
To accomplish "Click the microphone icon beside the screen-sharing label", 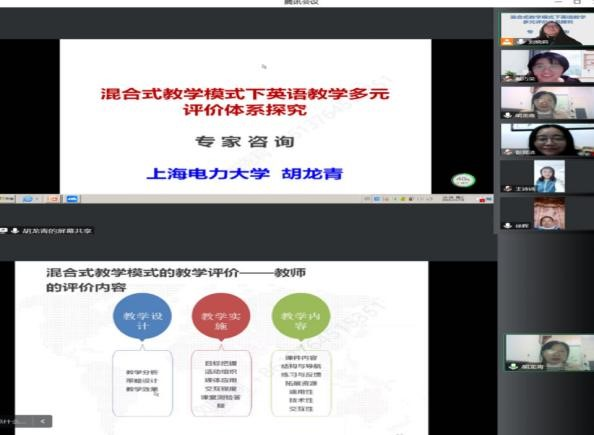I will [x=15, y=230].
